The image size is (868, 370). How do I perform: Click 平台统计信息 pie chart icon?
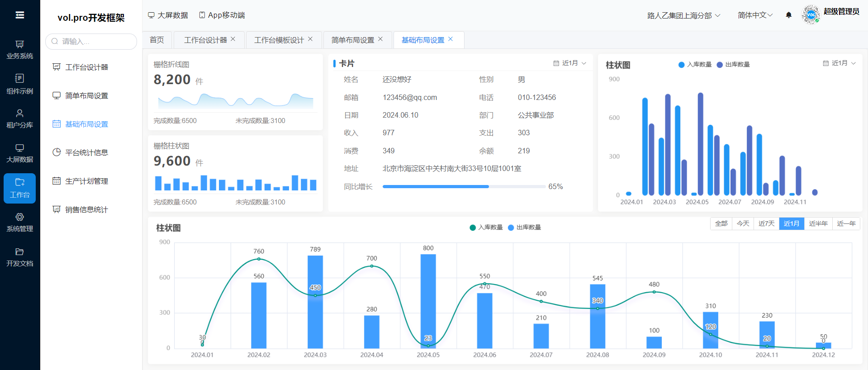[57, 152]
